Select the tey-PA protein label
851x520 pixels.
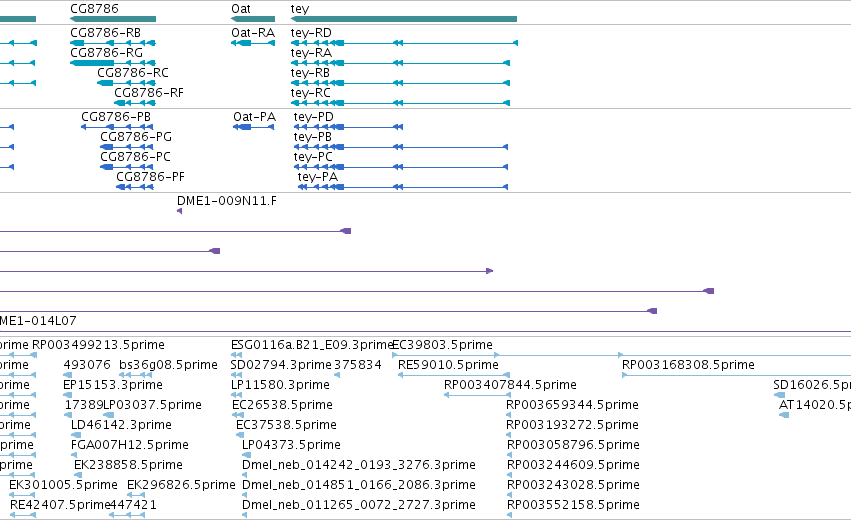click(x=317, y=177)
